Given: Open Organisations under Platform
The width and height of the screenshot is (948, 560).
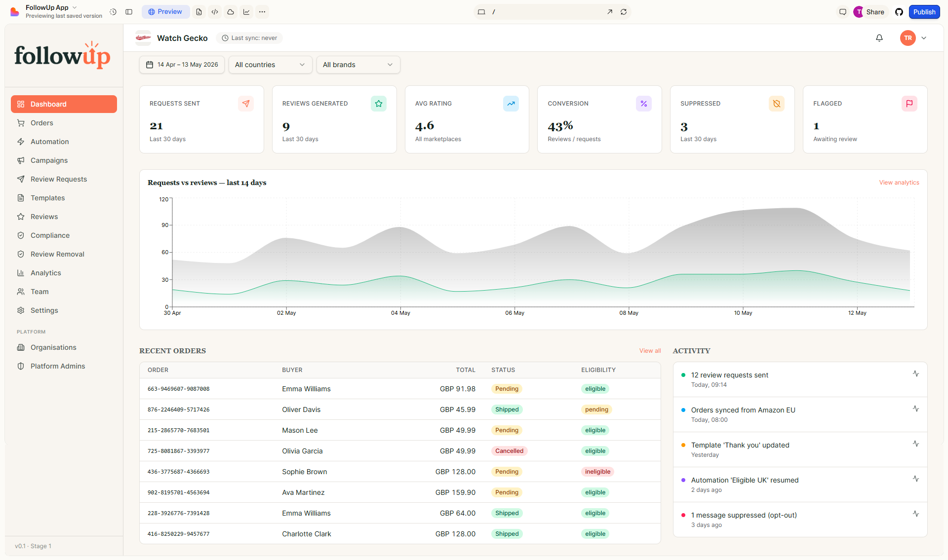Looking at the screenshot, I should [x=64, y=347].
